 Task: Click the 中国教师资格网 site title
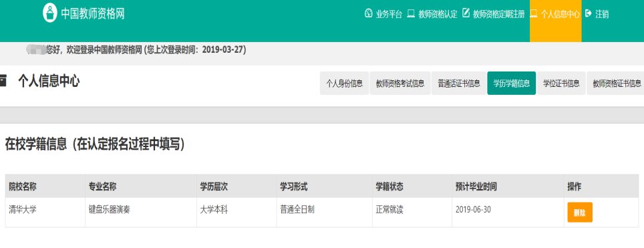[x=93, y=13]
